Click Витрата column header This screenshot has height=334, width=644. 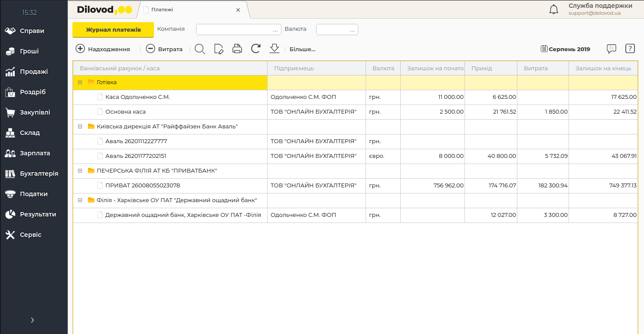point(543,68)
